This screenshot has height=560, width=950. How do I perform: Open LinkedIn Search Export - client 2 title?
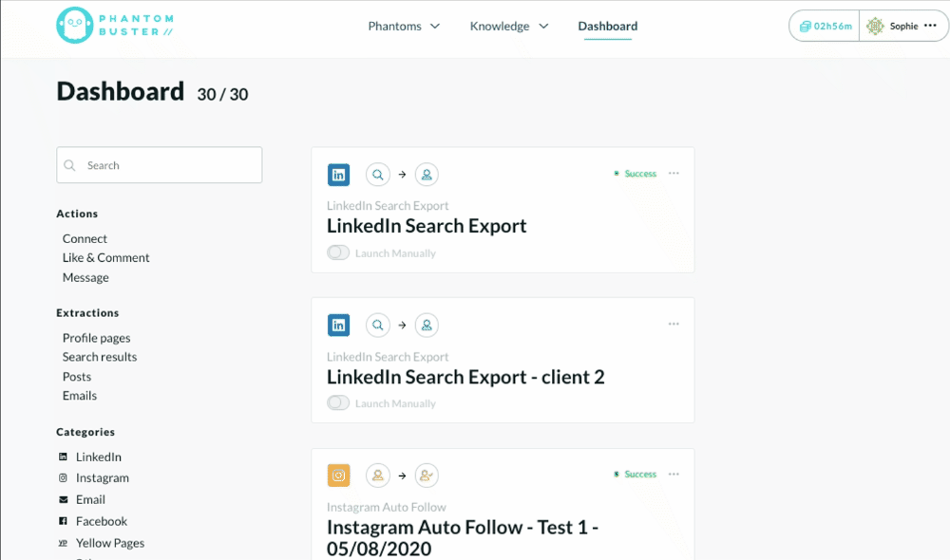click(465, 377)
